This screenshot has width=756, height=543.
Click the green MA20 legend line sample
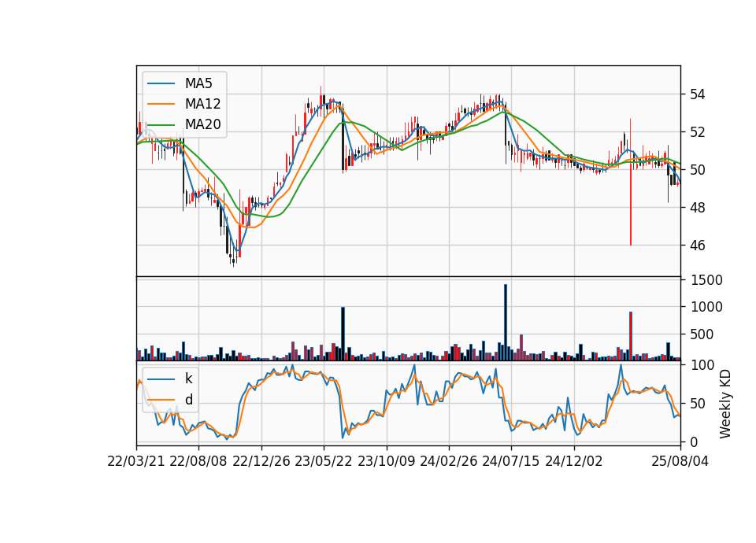click(161, 124)
